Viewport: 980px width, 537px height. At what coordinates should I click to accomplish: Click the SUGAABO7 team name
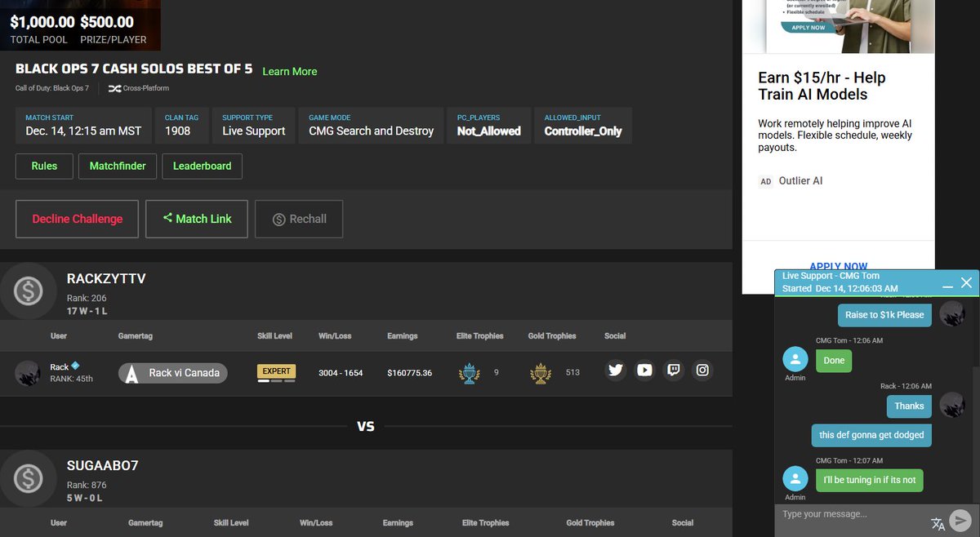tap(103, 466)
